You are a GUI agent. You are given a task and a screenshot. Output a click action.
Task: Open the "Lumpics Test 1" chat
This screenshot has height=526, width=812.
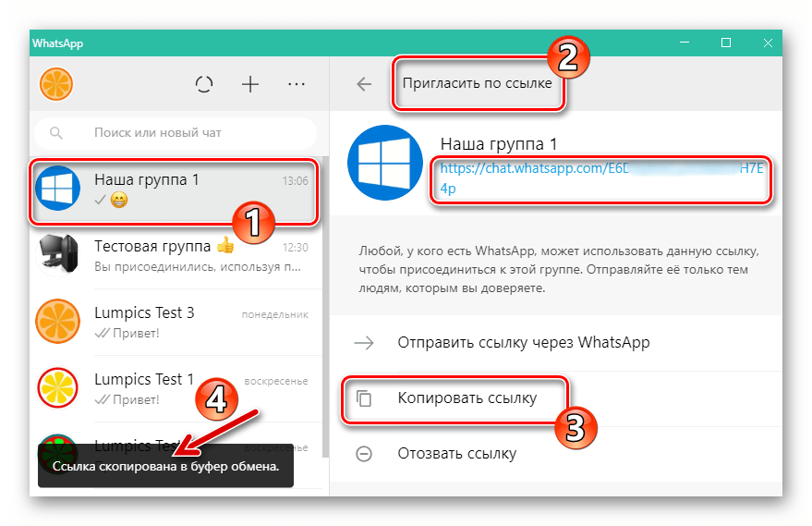pos(176,388)
